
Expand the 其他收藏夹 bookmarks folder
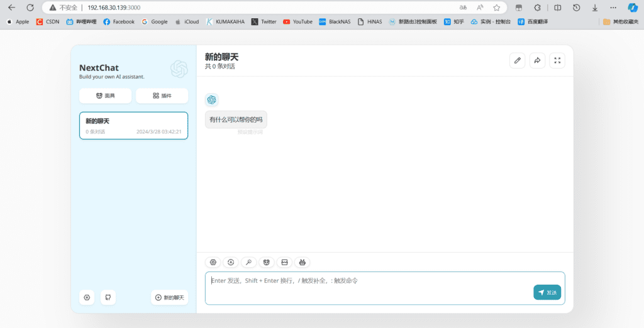(x=621, y=22)
